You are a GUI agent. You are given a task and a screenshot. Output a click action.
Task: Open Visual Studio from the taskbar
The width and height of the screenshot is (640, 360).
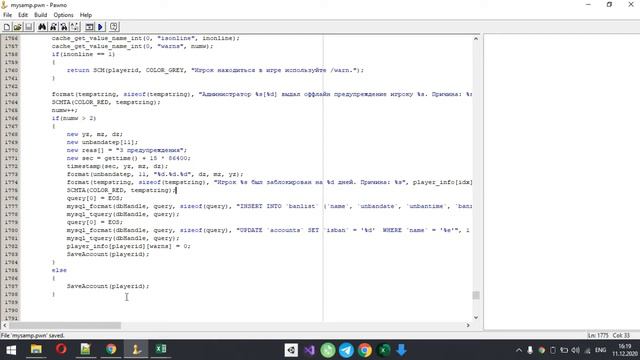pos(309,350)
